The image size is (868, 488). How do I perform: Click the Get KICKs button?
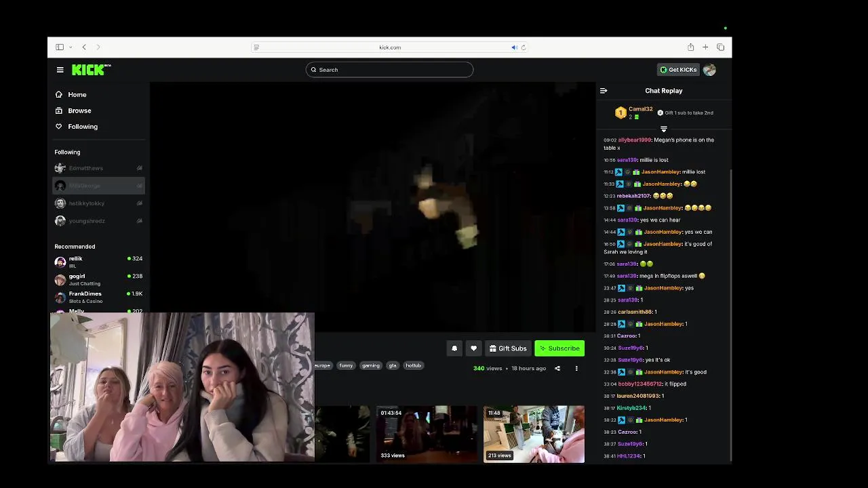678,70
